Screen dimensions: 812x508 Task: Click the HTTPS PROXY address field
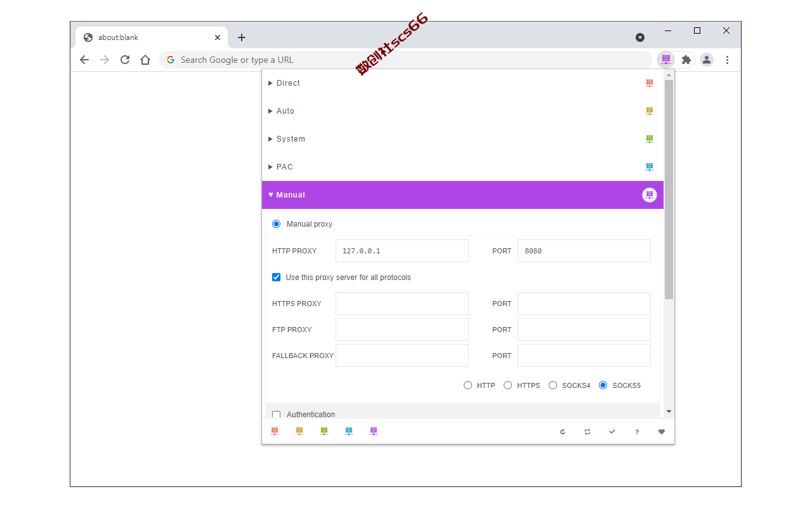point(402,304)
